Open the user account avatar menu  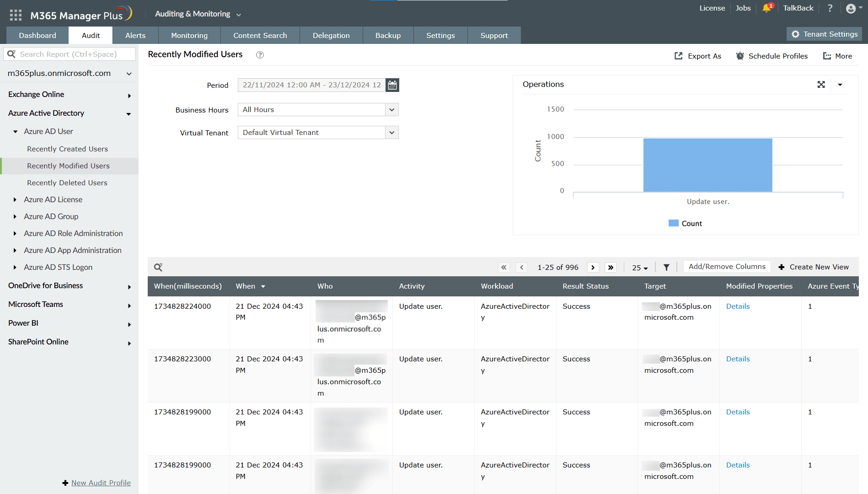tap(853, 8)
